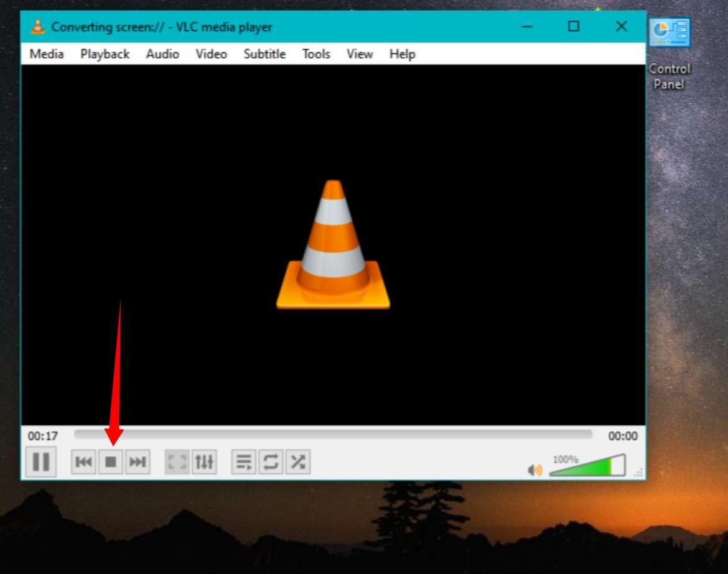Toggle the playlist view
The height and width of the screenshot is (574, 728).
[244, 461]
